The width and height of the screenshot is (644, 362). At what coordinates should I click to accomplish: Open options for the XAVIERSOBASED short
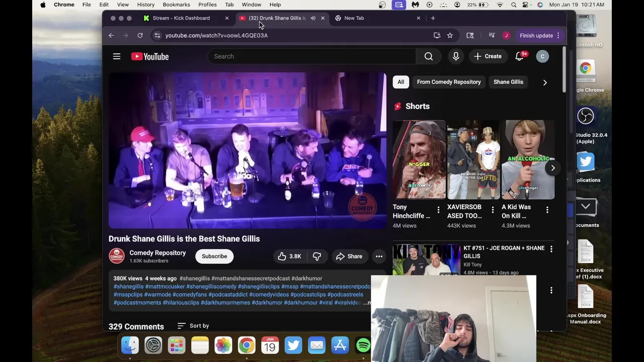493,210
